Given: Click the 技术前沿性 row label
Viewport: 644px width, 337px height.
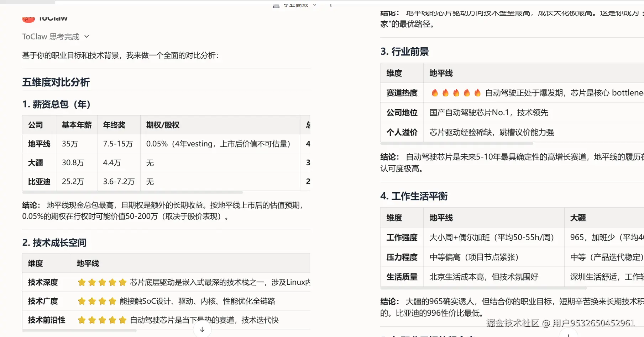Looking at the screenshot, I should (x=47, y=320).
